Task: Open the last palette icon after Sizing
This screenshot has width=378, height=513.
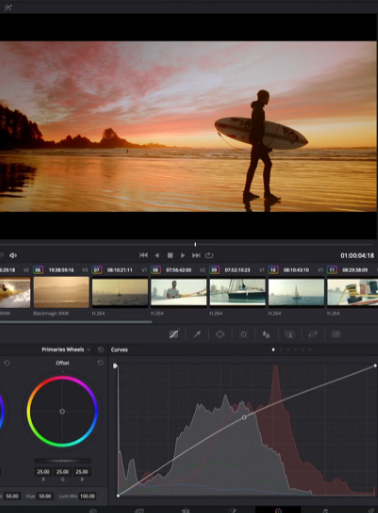Action: pos(336,334)
